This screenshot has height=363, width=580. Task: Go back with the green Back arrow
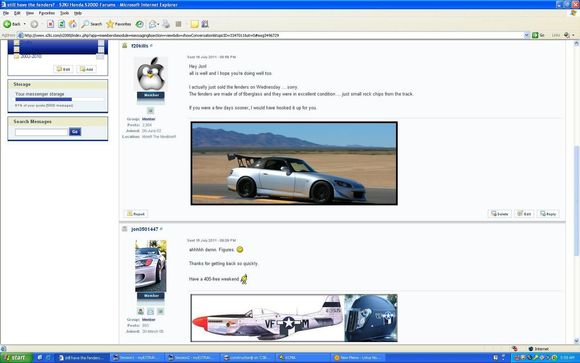pyautogui.click(x=12, y=24)
